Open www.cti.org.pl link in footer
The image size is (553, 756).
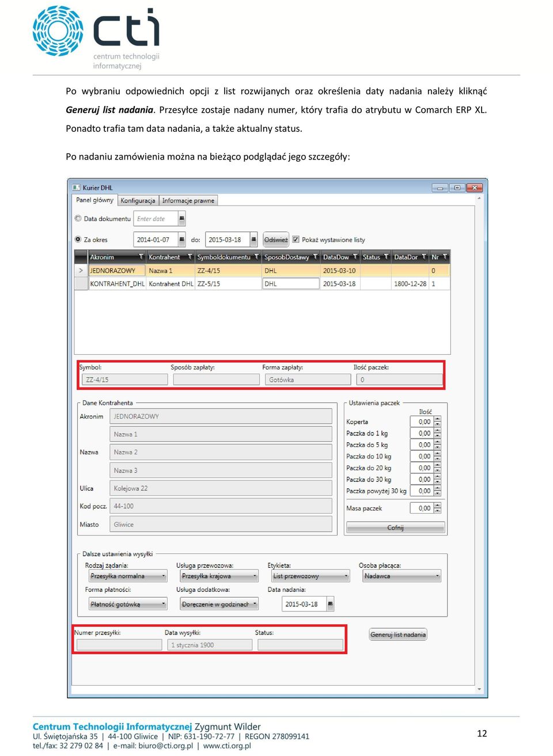pyautogui.click(x=227, y=746)
